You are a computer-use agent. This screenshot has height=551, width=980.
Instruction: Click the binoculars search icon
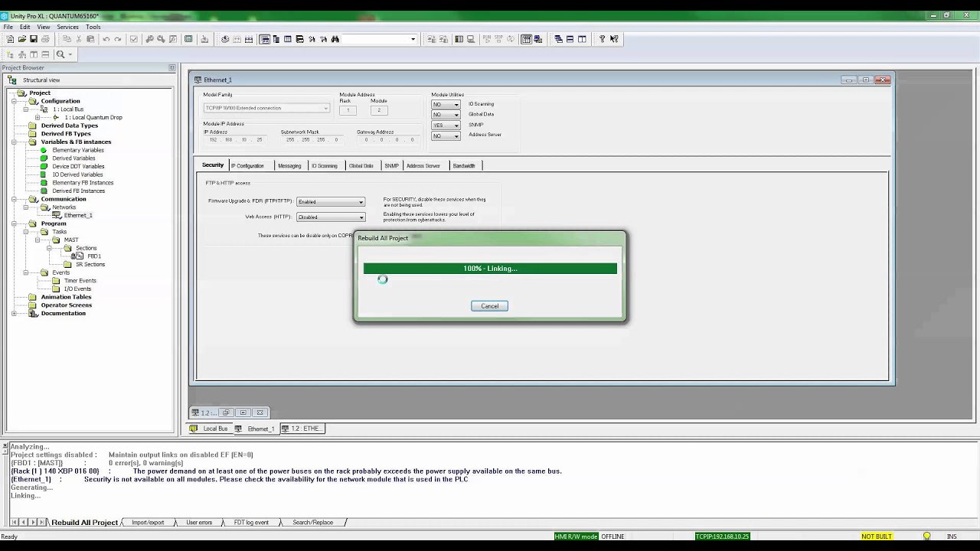click(x=335, y=39)
